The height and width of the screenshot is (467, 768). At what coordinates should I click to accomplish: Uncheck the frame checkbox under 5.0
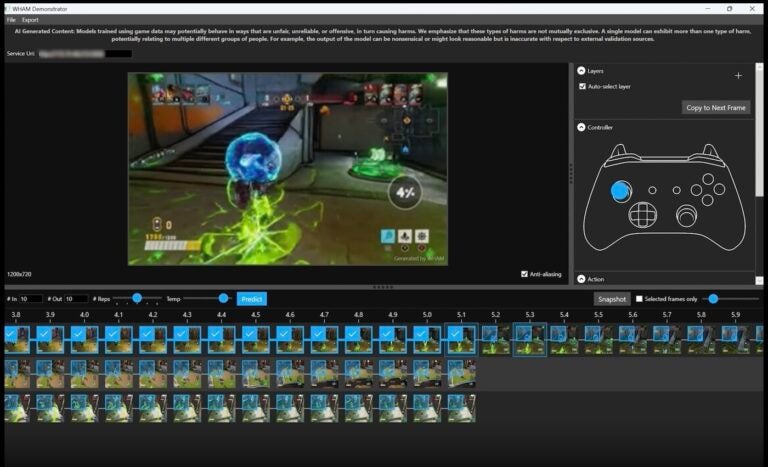[422, 334]
